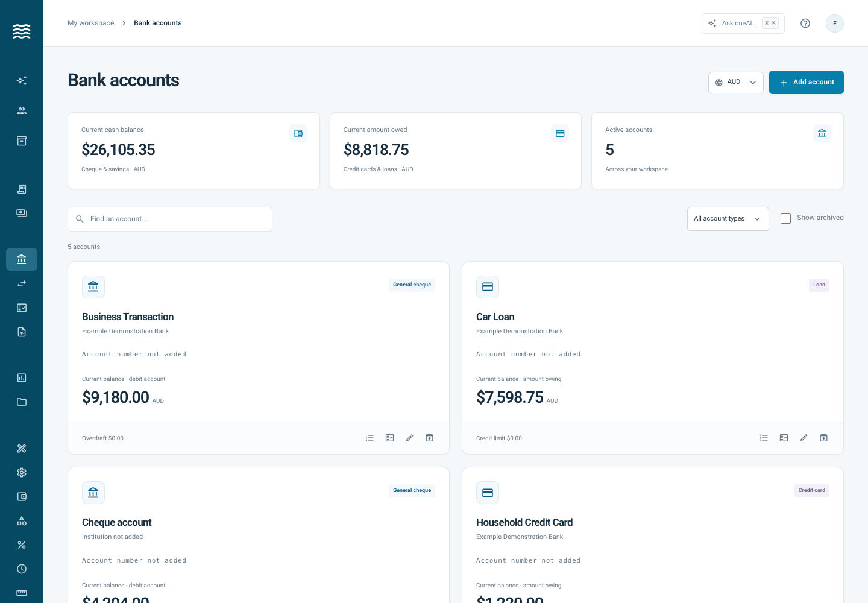Click the Current cash balance card
The image size is (868, 603).
193,151
